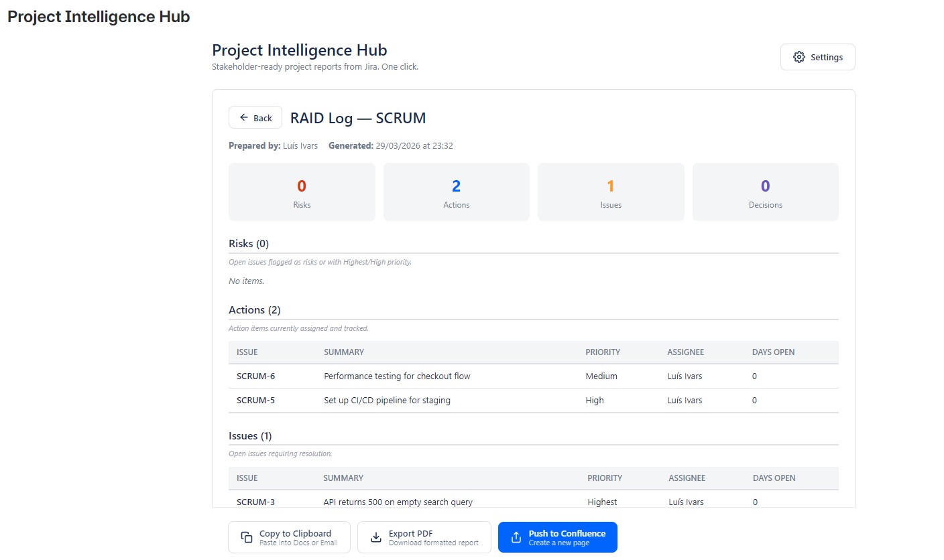
Task: Click the Summary header in Actions table
Action: point(343,352)
